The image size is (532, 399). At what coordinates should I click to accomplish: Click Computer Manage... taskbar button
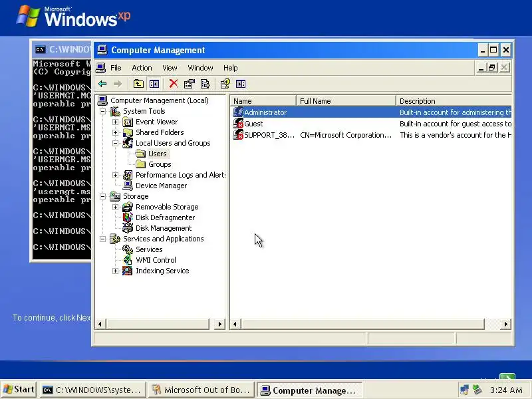pyautogui.click(x=309, y=390)
